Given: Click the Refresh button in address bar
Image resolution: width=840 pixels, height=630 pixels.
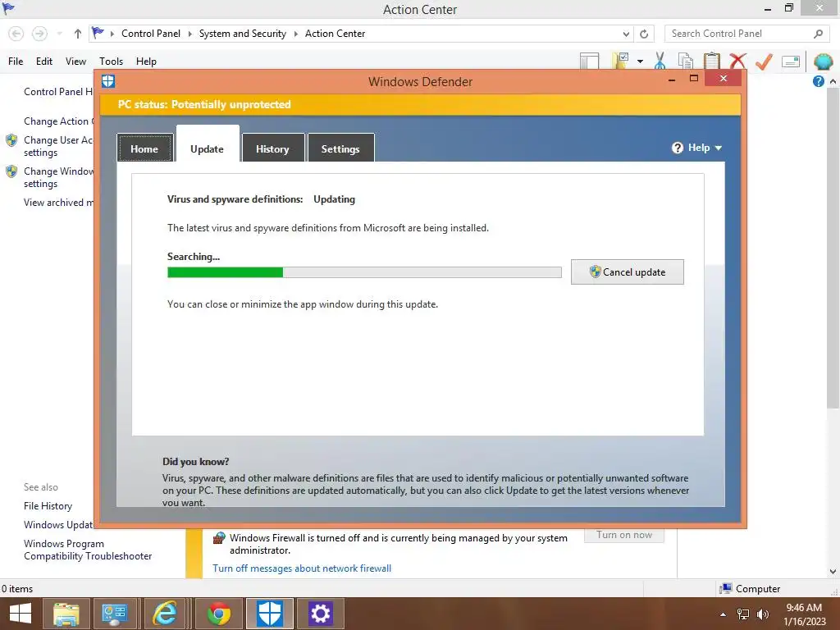Looking at the screenshot, I should click(x=644, y=34).
